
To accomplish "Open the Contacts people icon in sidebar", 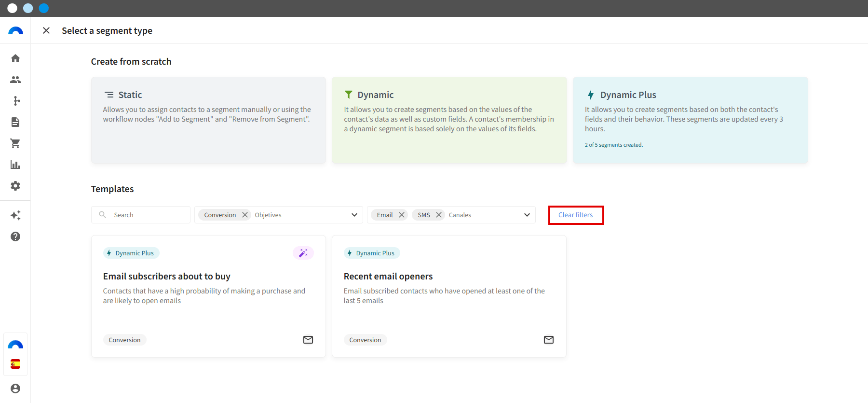I will click(15, 80).
